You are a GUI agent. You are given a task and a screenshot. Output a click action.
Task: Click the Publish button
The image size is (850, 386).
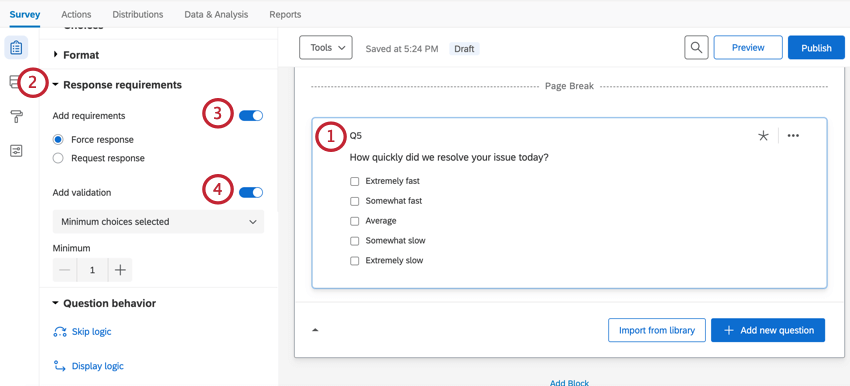click(x=816, y=48)
